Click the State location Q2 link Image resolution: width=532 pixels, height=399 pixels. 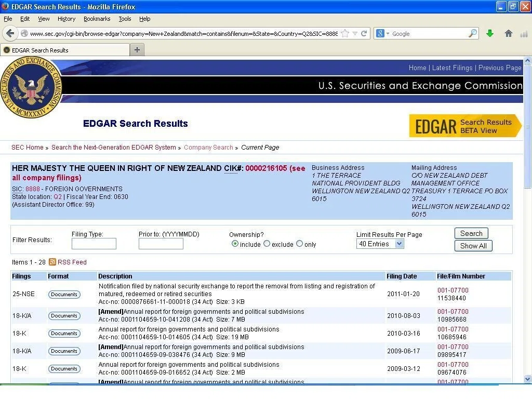(x=58, y=197)
